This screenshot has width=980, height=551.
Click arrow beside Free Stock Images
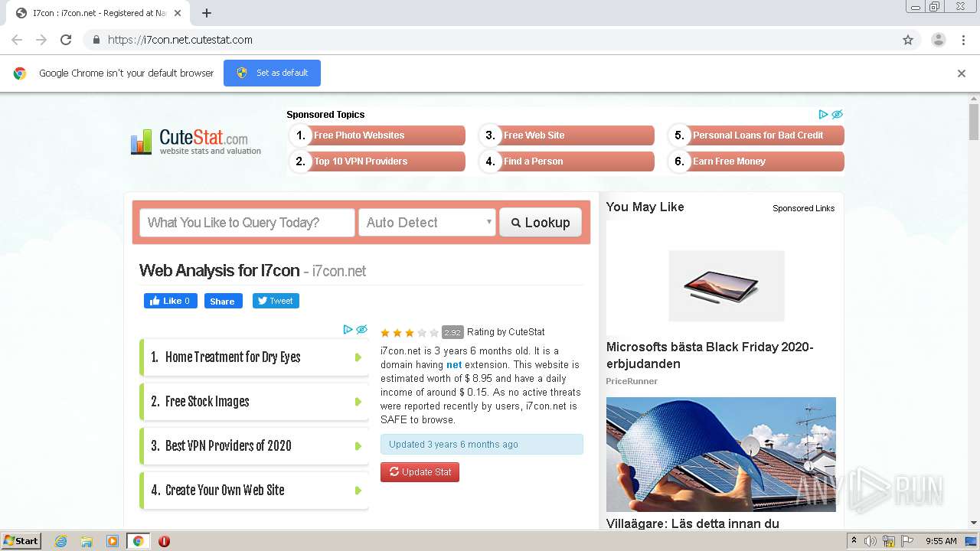coord(358,402)
